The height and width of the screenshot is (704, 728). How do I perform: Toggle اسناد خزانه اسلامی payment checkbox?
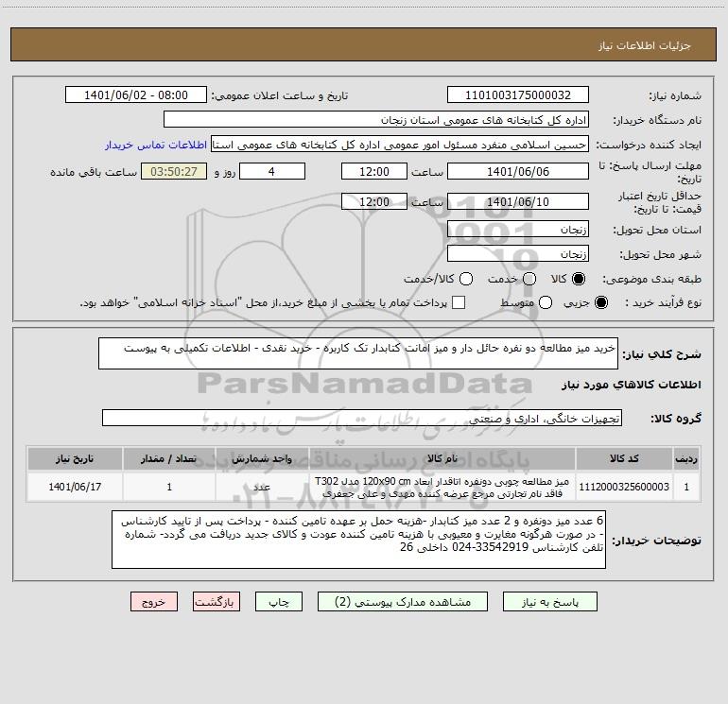tap(459, 302)
